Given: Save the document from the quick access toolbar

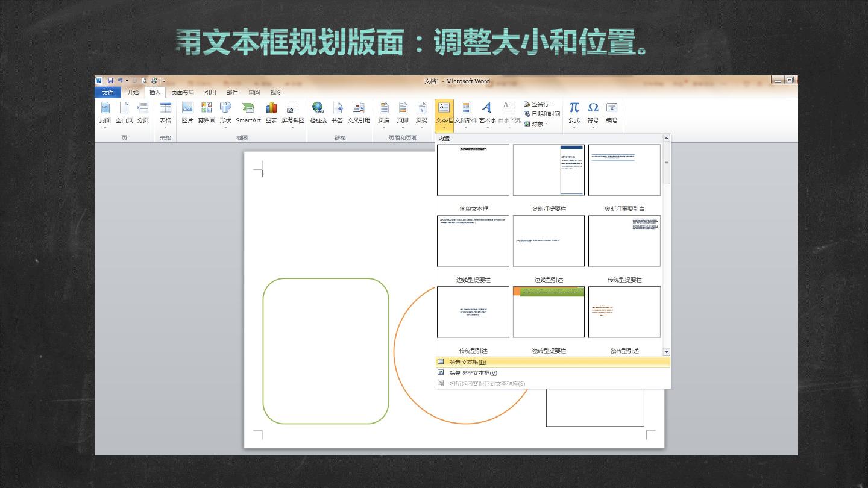Looking at the screenshot, I should pos(111,81).
